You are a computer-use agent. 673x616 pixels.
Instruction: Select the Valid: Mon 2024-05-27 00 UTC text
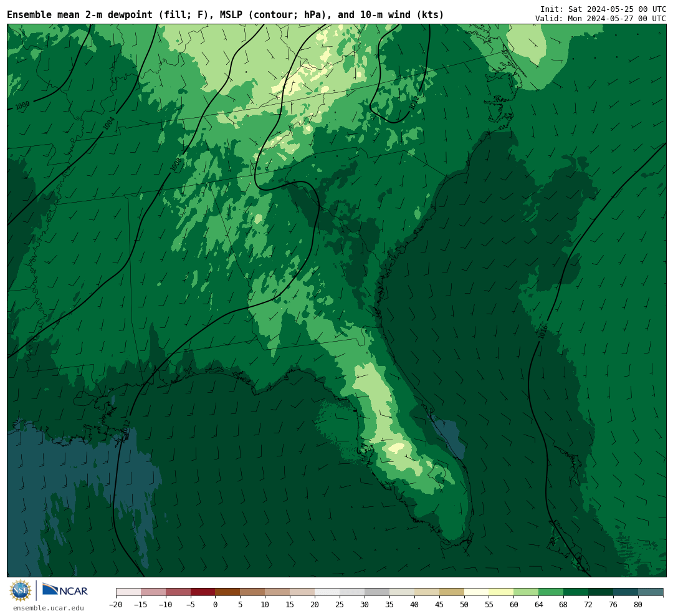click(601, 19)
